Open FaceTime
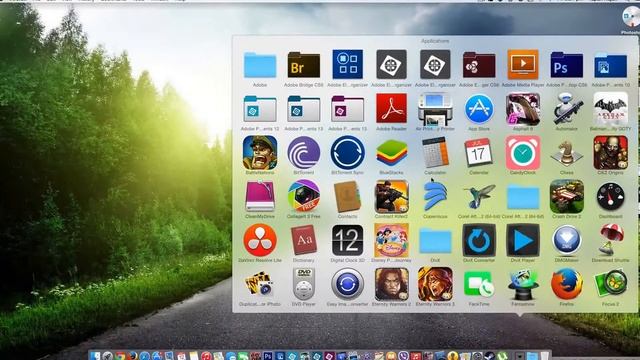The width and height of the screenshot is (640, 360). (x=479, y=284)
